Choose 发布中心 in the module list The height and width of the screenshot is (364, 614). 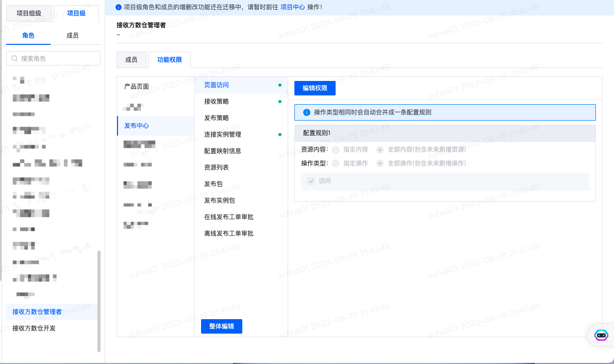(156, 126)
